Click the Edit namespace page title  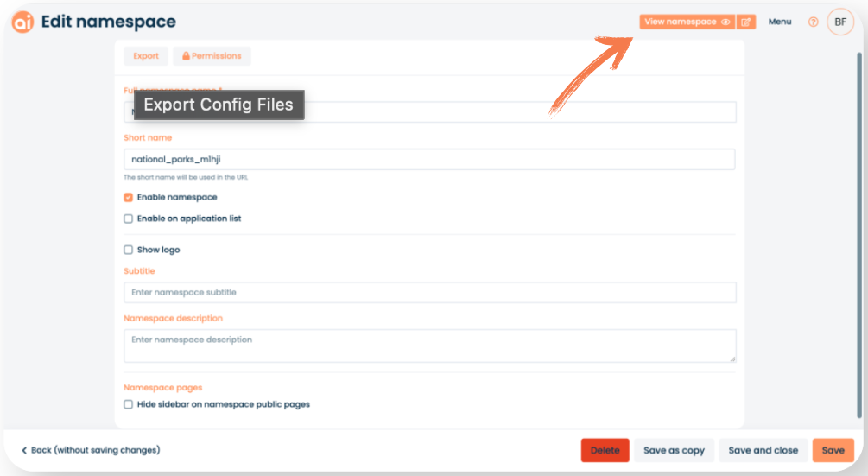(x=109, y=22)
